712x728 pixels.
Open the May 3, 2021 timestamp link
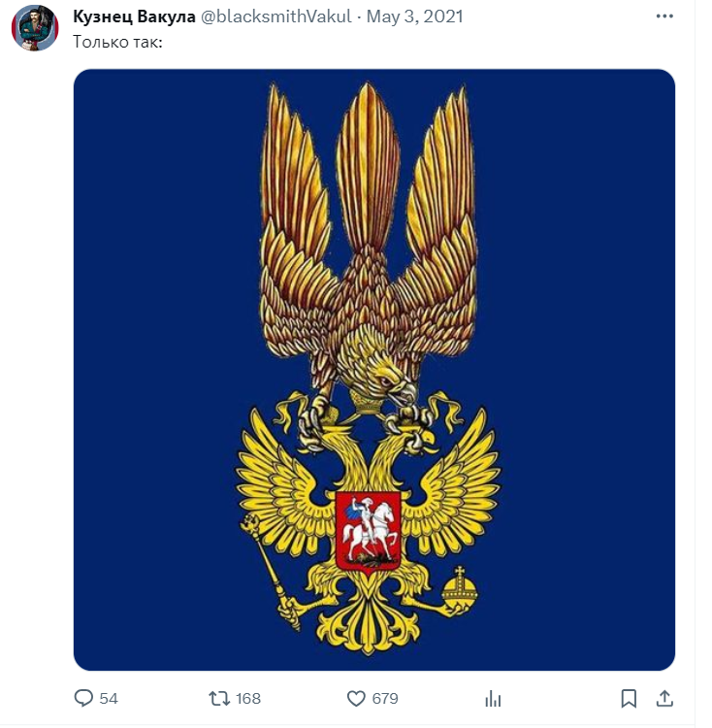[x=414, y=17]
